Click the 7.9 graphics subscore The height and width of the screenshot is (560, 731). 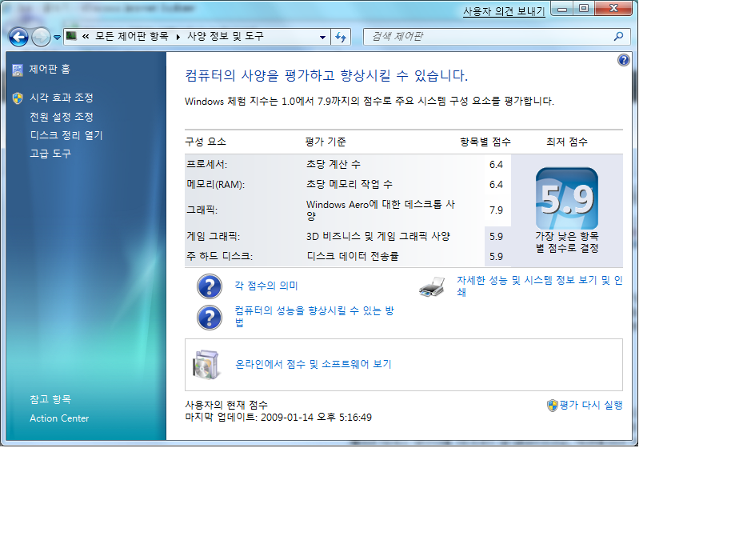click(x=496, y=210)
